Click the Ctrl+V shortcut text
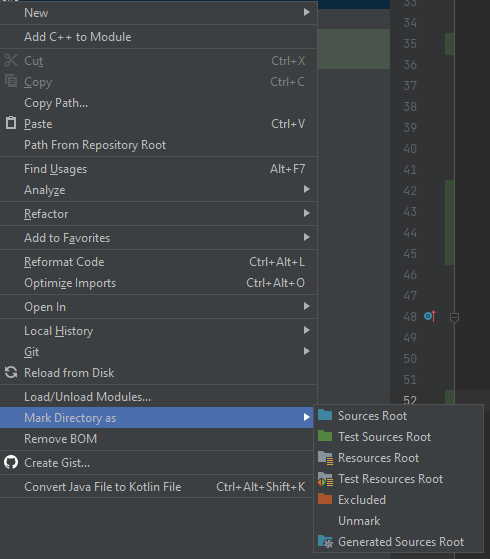Viewport: 490px width, 559px height. pyautogui.click(x=288, y=124)
